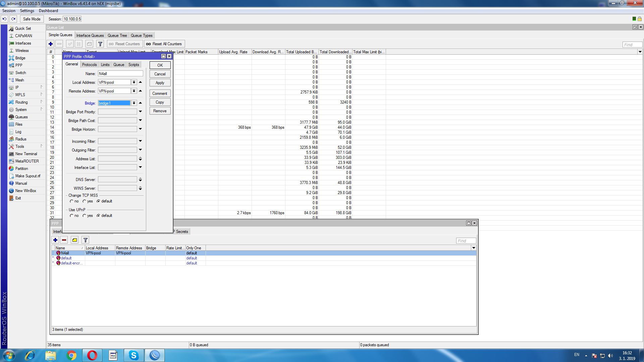Set Change TCP MSS to yes
Screen dimensions: 644x362
pyautogui.click(x=85, y=201)
